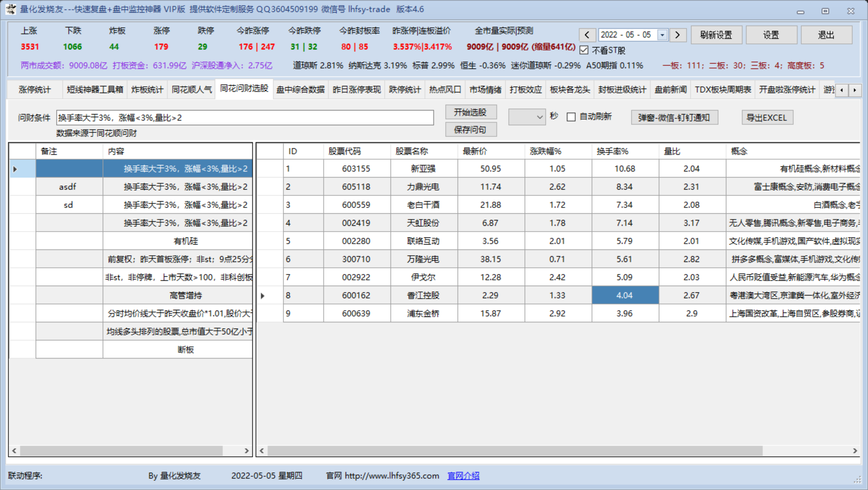The image size is (868, 490).
Task: Open the refresh seconds combo box
Action: (527, 117)
